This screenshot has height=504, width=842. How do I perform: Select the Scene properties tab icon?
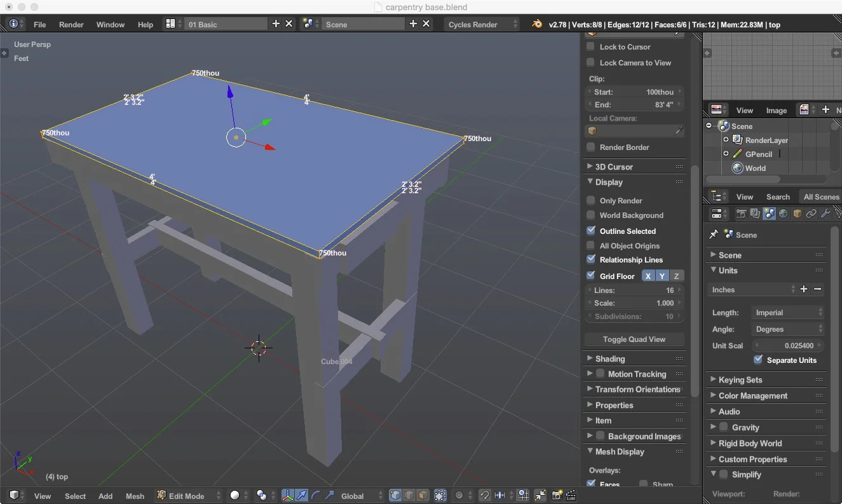click(x=769, y=214)
